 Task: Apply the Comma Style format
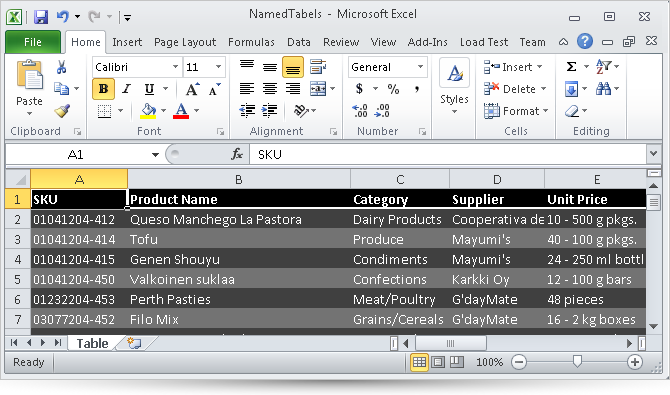417,89
